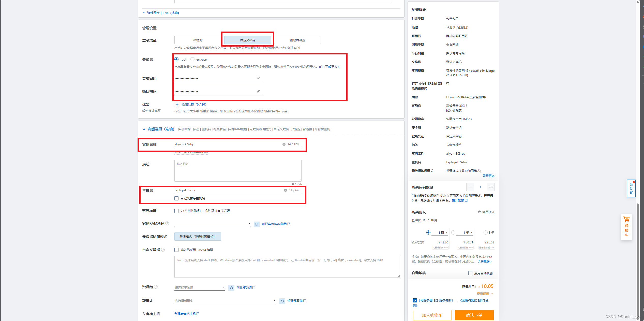Toggle confirm password visibility eye icon
Viewport: 644px width, 321px height.
point(259,91)
